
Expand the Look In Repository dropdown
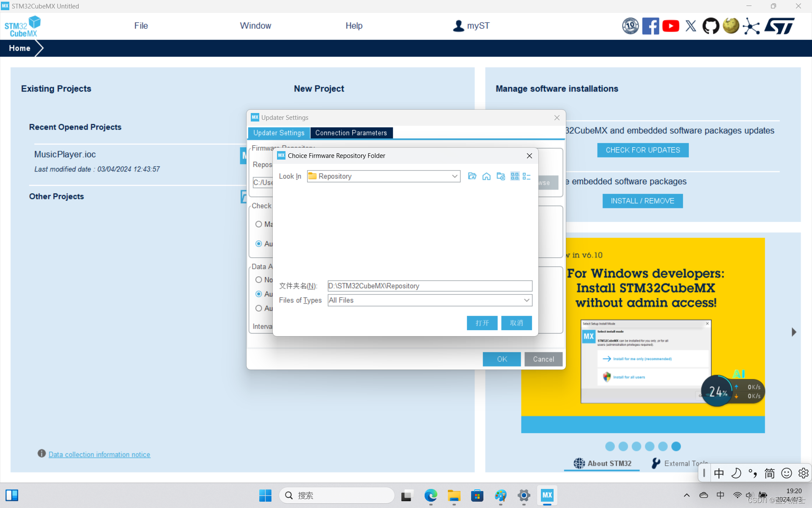point(455,176)
